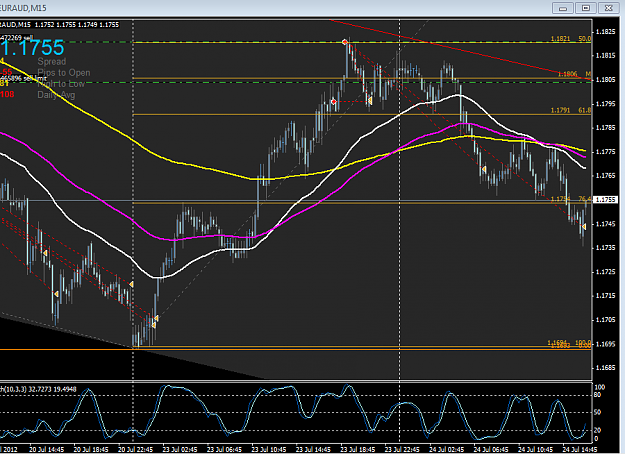The image size is (625, 454).
Task: Click the 1.1745 price axis label
Action: [x=605, y=224]
